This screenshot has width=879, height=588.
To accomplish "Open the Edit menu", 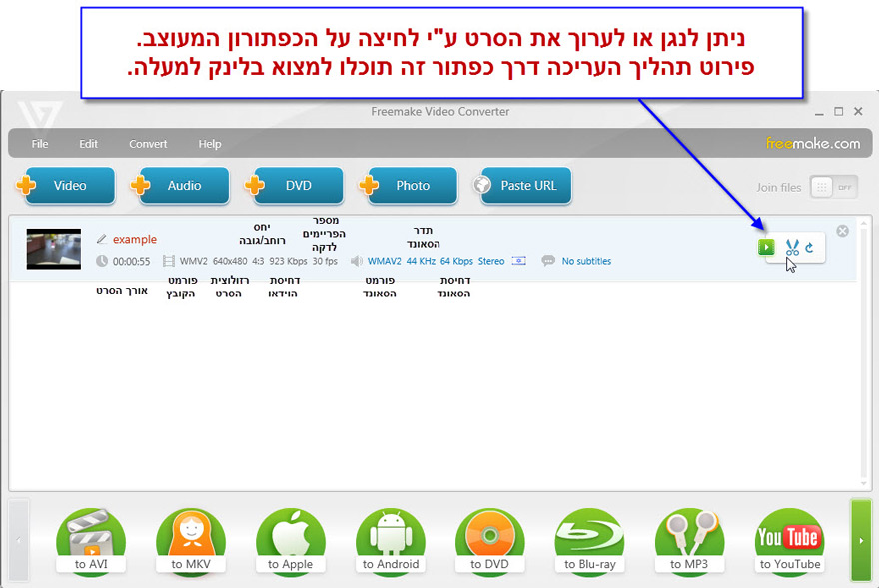I will tap(88, 144).
